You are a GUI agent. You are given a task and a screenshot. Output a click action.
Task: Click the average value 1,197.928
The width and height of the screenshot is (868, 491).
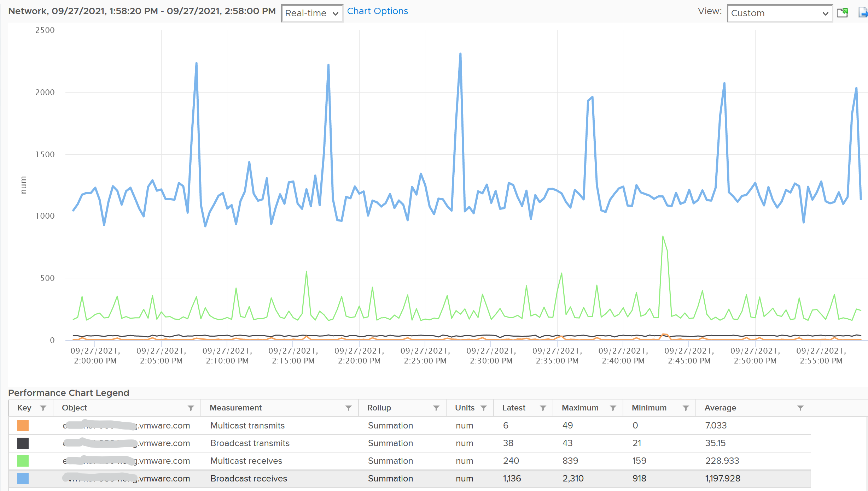click(x=723, y=479)
